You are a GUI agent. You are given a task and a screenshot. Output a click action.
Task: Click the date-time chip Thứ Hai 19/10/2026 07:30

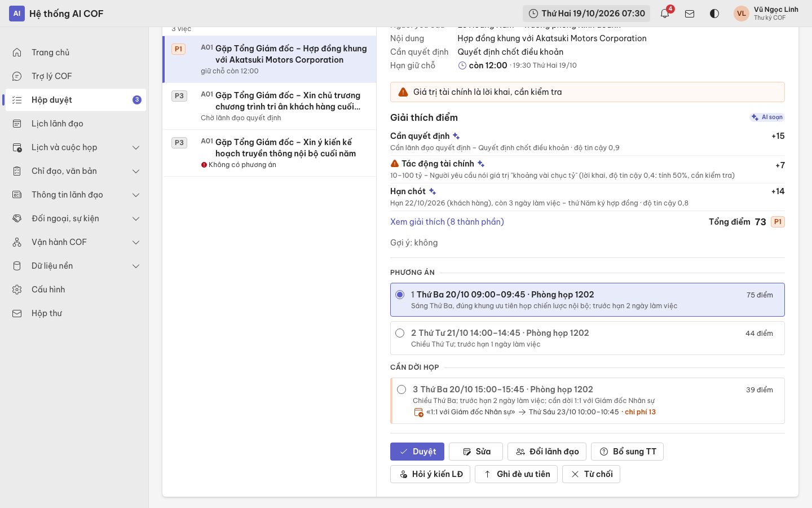click(586, 14)
